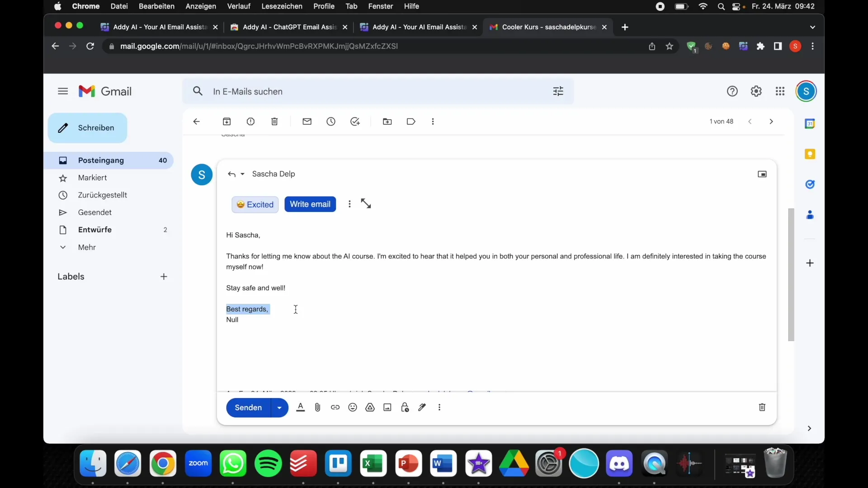Click the text formatting bold icon
The width and height of the screenshot is (868, 488).
300,407
